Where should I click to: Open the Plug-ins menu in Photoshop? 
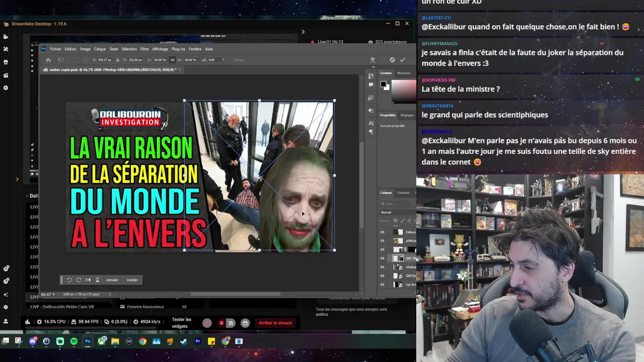click(178, 49)
